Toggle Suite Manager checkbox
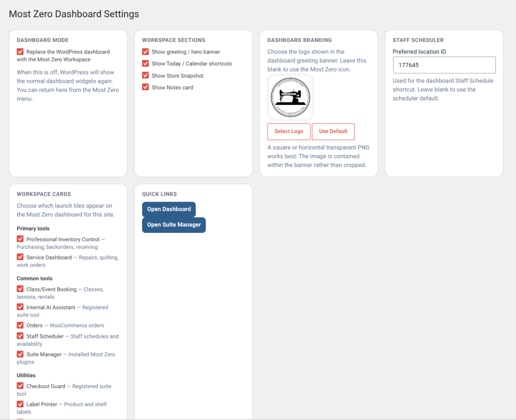Image resolution: width=516 pixels, height=420 pixels. click(x=20, y=354)
